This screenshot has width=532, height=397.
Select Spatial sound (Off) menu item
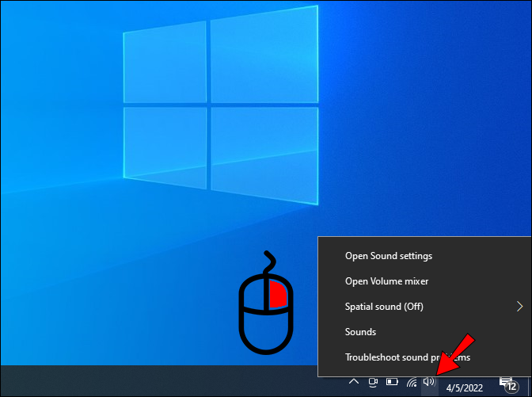[424, 307]
